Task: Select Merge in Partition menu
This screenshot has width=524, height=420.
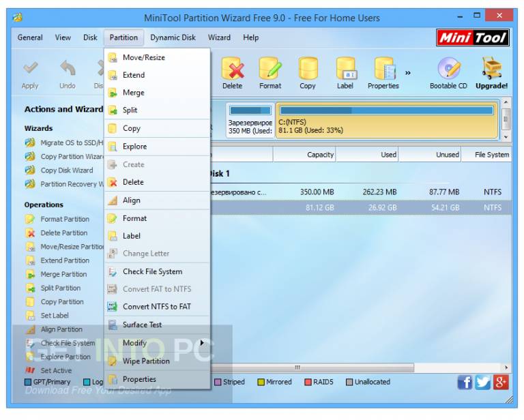Action: (157, 93)
